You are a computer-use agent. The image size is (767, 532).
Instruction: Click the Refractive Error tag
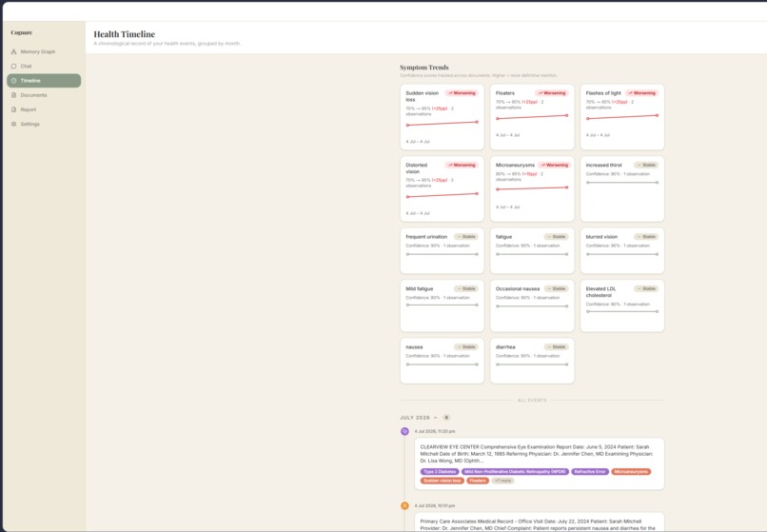click(590, 472)
